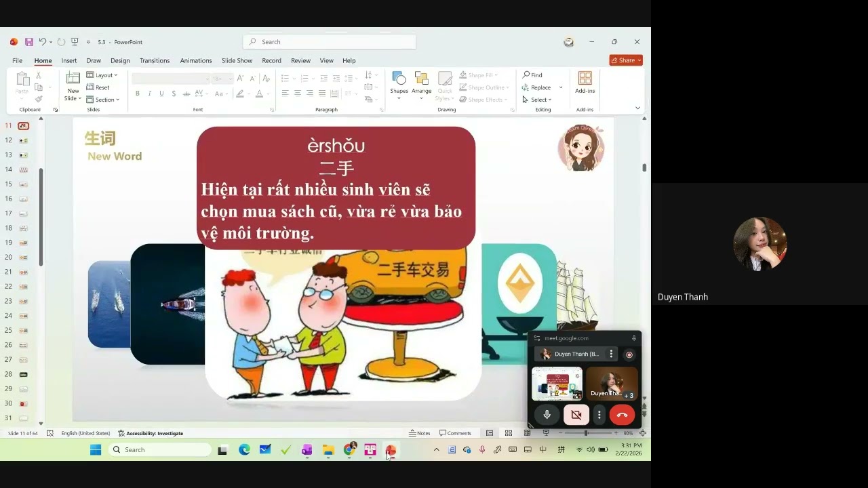The width and height of the screenshot is (868, 488).
Task: Click Accessibility: Investigate in status bar
Action: coord(151,433)
